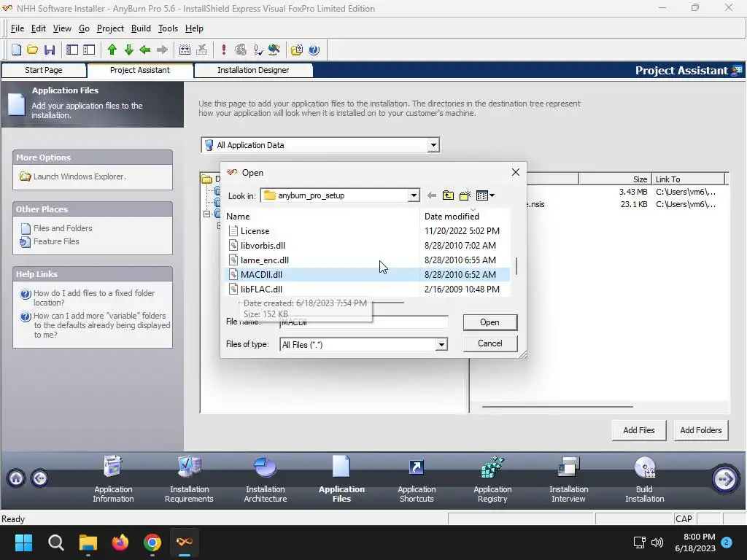This screenshot has height=560, width=747.
Task: Click the blue help question mark toolbar icon
Action: pyautogui.click(x=314, y=50)
